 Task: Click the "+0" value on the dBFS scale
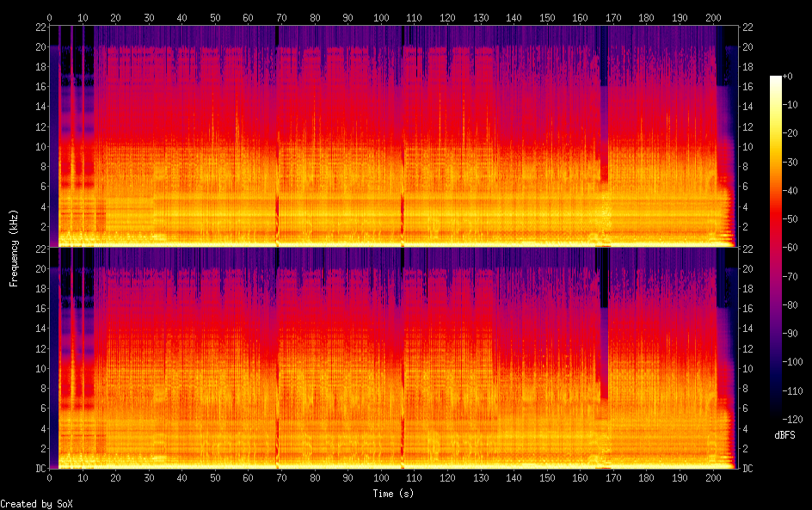coord(787,76)
